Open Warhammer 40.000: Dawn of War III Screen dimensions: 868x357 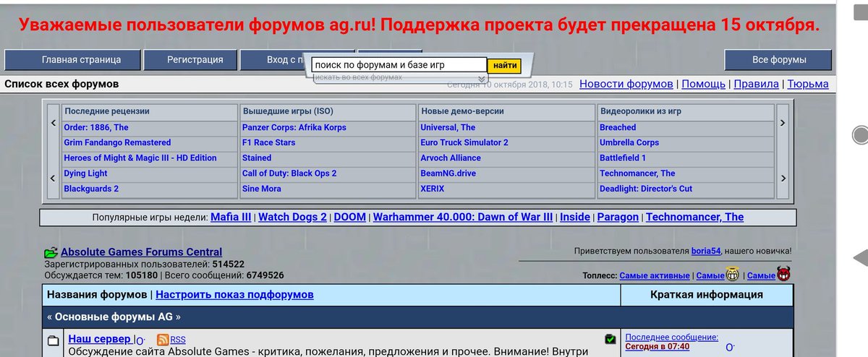coord(463,217)
